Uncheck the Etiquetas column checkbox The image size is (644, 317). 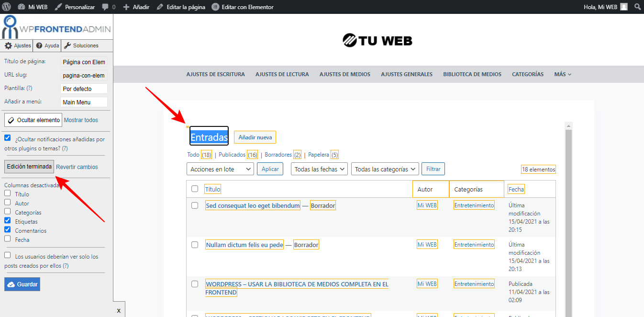[7, 221]
